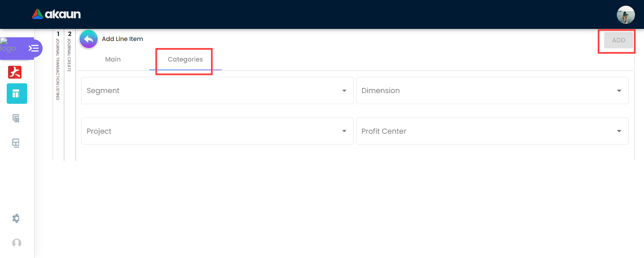
Task: Open the red running-figure app icon
Action: pos(15,72)
